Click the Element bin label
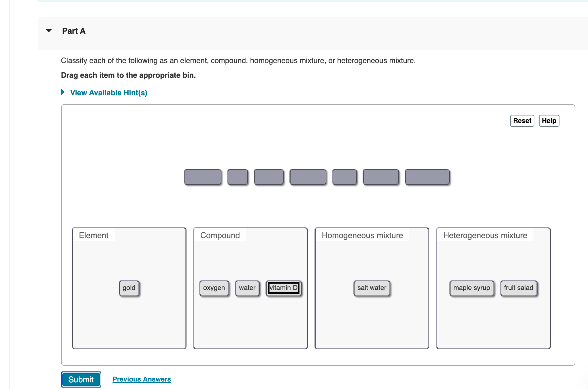Image resolution: width=588 pixels, height=389 pixels. click(x=94, y=235)
